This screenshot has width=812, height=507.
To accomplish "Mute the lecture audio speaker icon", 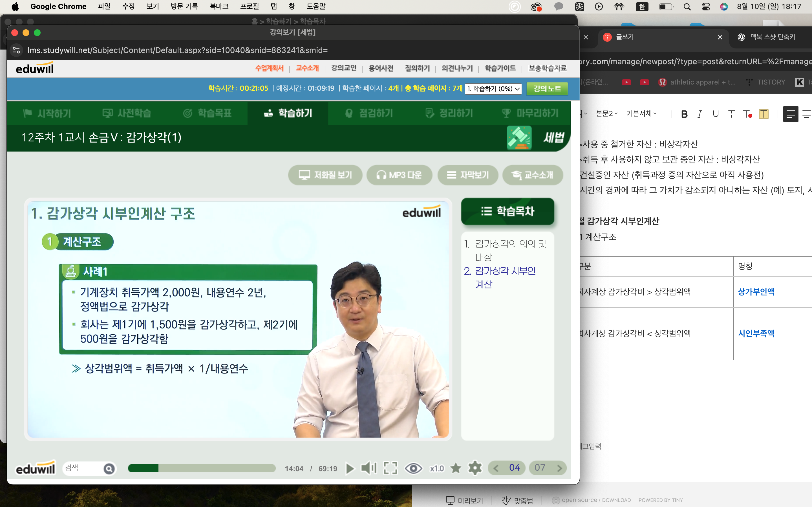I will point(369,468).
